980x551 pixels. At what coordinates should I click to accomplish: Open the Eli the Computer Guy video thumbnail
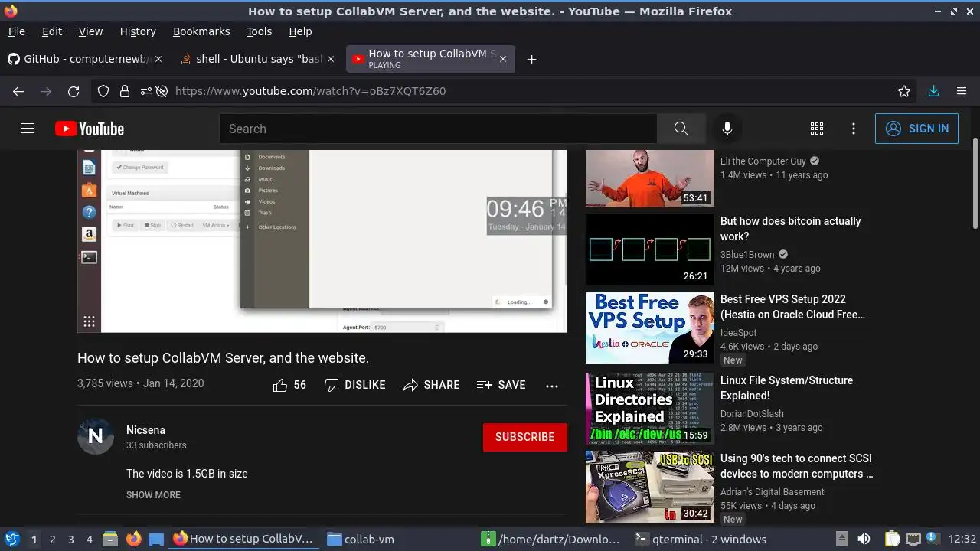click(650, 178)
